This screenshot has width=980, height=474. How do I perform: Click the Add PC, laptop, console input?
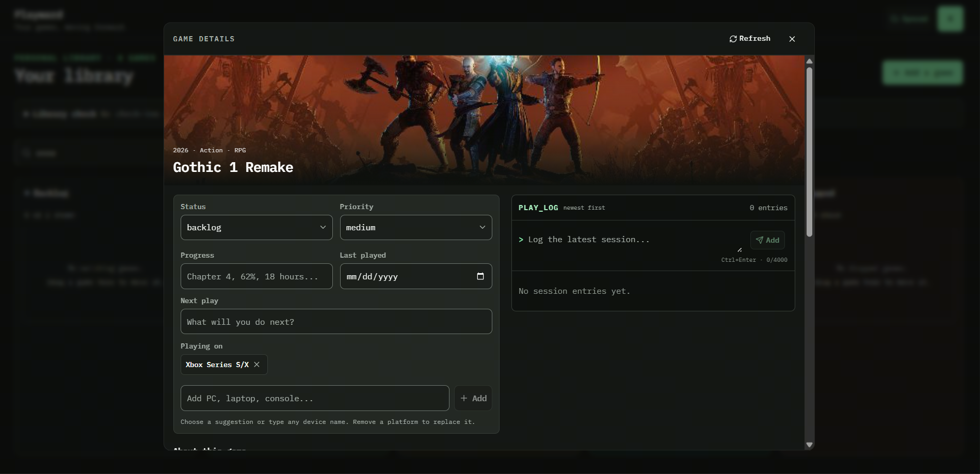pos(315,398)
